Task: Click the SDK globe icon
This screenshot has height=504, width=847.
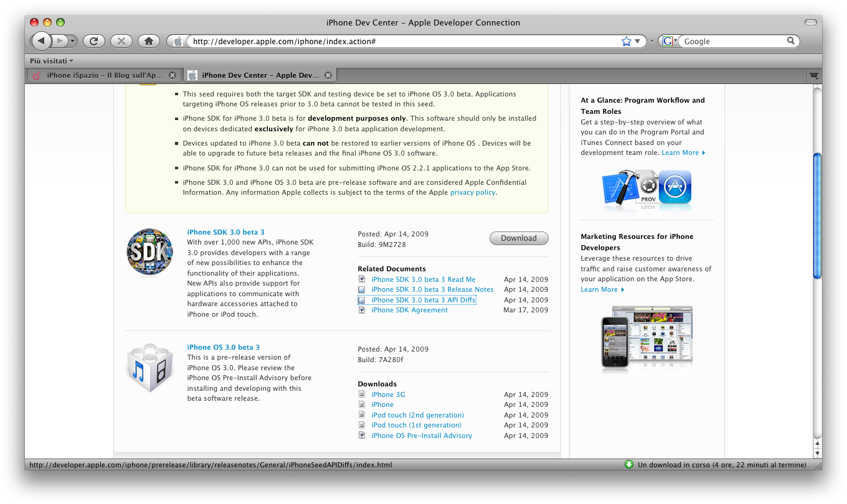Action: [149, 252]
